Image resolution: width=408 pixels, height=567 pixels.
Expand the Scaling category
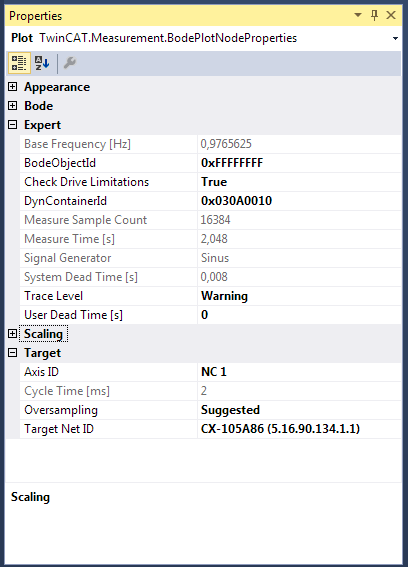[x=13, y=334]
